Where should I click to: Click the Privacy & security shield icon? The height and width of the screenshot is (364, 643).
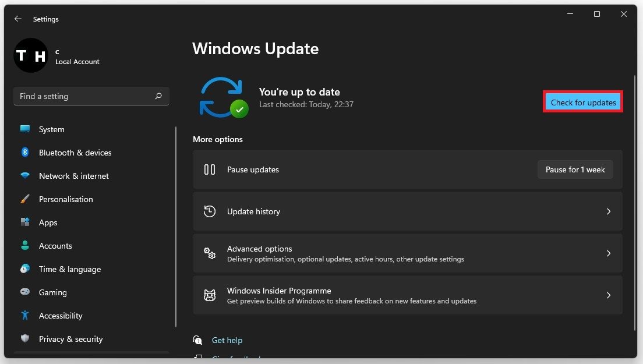point(25,339)
